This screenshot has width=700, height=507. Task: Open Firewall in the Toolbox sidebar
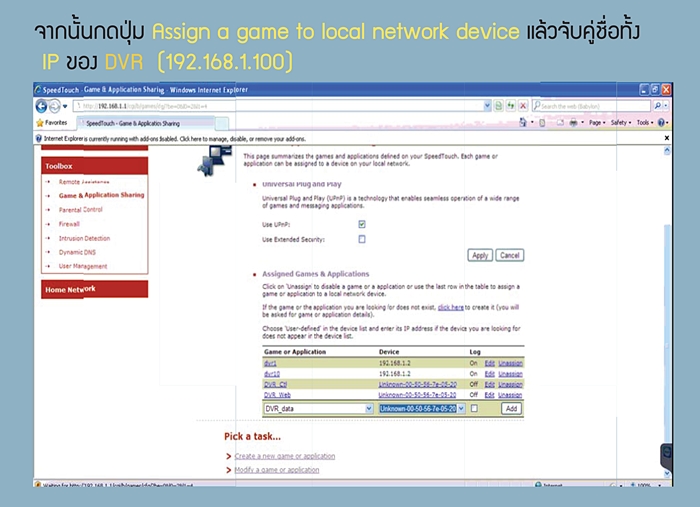pyautogui.click(x=68, y=224)
